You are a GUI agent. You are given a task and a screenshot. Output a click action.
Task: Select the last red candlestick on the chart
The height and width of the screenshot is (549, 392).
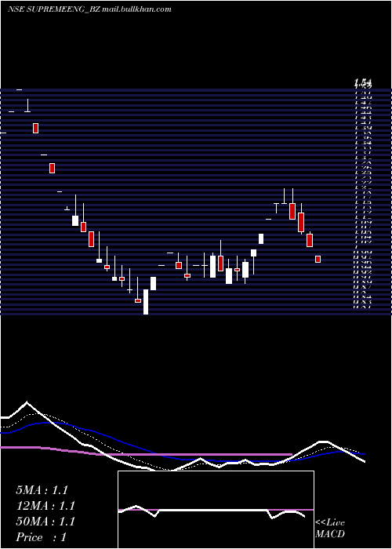point(318,259)
